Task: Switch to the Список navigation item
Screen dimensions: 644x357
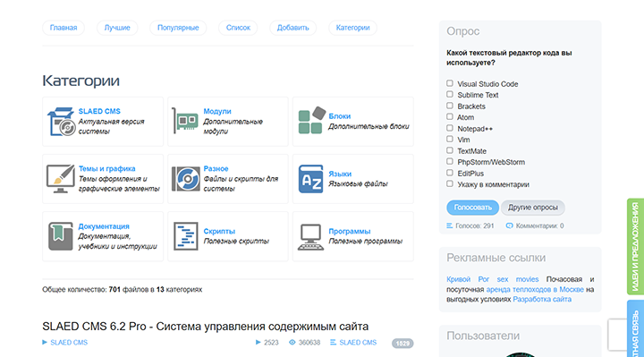Action: 238,28
